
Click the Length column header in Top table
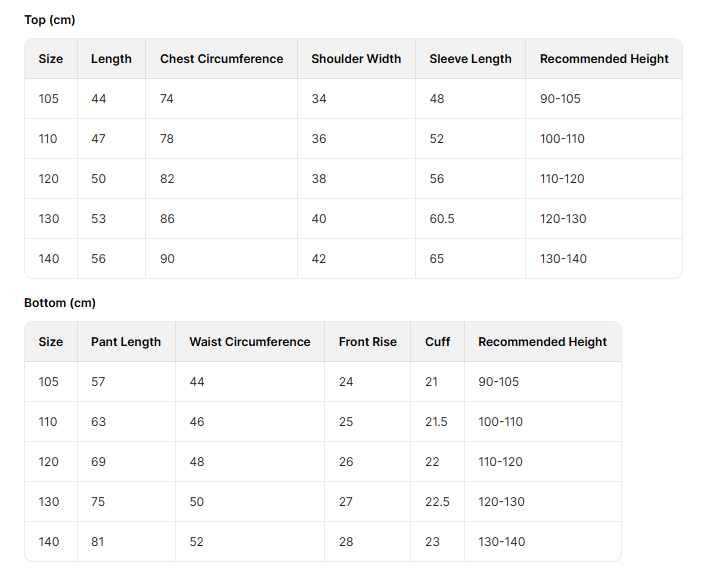111,59
